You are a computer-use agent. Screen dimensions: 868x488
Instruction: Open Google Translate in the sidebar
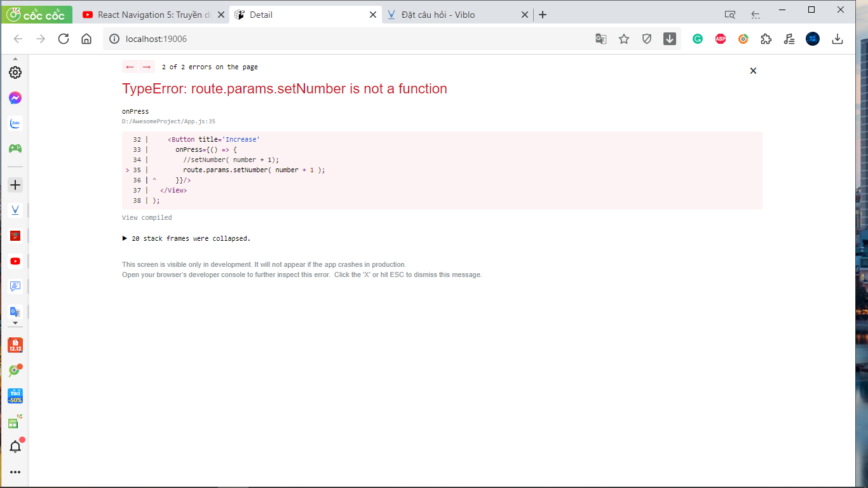[x=15, y=311]
